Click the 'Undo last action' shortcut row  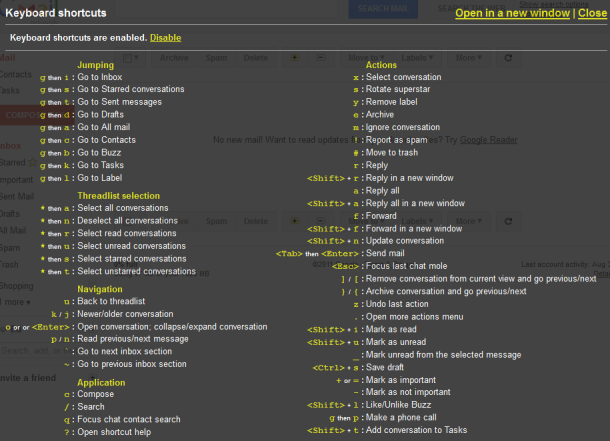tap(391, 304)
